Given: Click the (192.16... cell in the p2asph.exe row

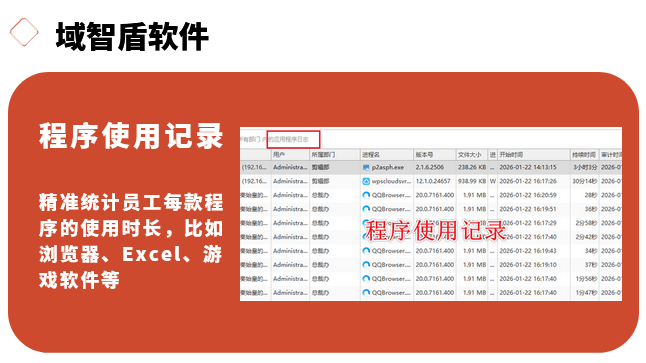Looking at the screenshot, I should (255, 167).
